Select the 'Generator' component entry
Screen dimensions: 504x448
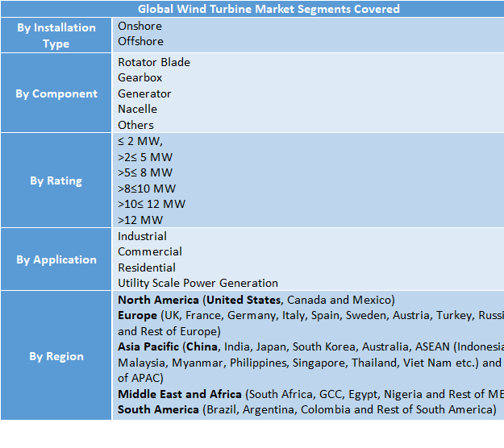point(144,93)
